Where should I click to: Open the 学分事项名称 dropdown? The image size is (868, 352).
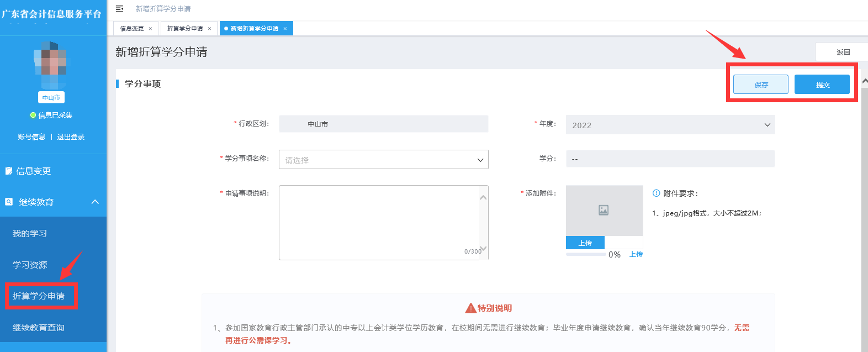point(383,160)
